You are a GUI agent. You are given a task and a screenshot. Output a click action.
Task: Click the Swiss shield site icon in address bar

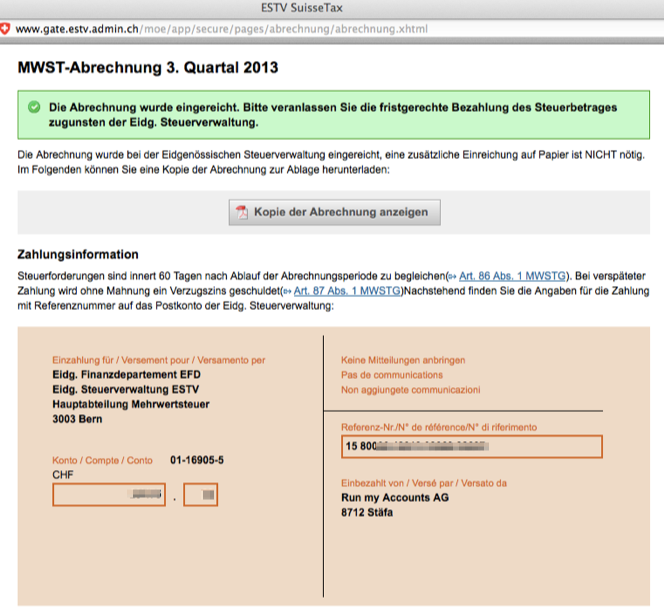[x=4, y=29]
